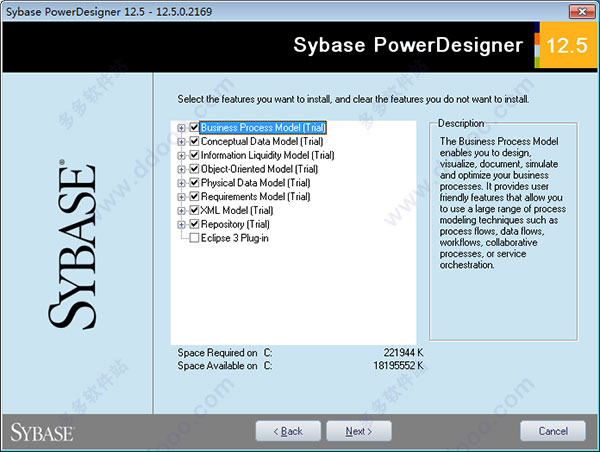Expand the Business Process Model tree node
The height and width of the screenshot is (452, 600).
[181, 128]
